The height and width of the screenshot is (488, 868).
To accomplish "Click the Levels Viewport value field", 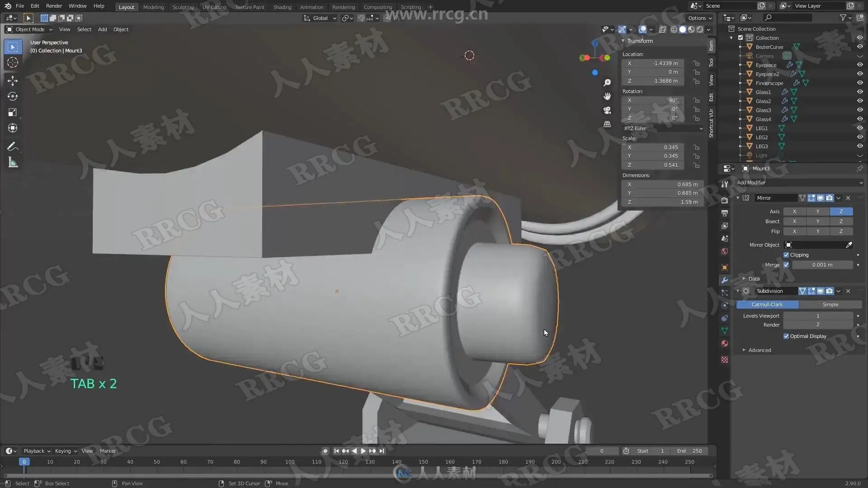I will 817,316.
